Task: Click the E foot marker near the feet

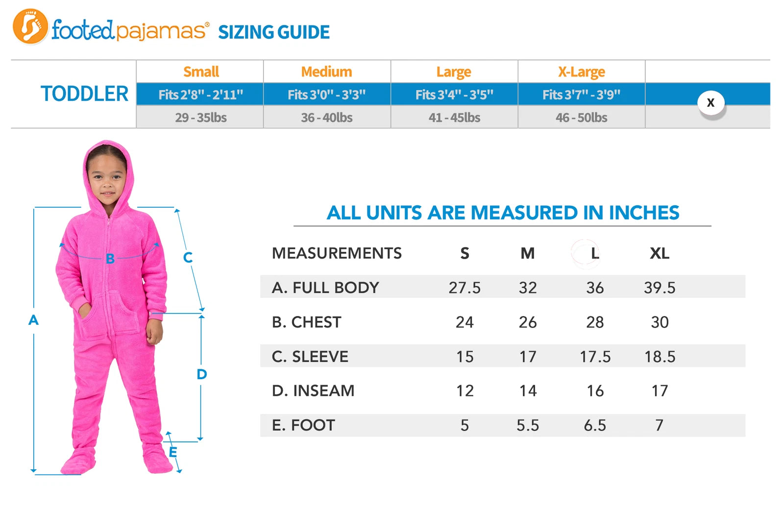Action: pyautogui.click(x=172, y=452)
